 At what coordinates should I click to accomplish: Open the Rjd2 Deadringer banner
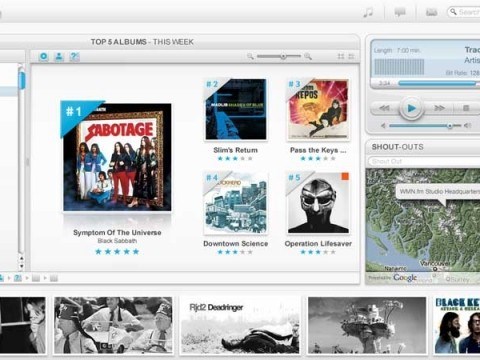[x=240, y=325]
